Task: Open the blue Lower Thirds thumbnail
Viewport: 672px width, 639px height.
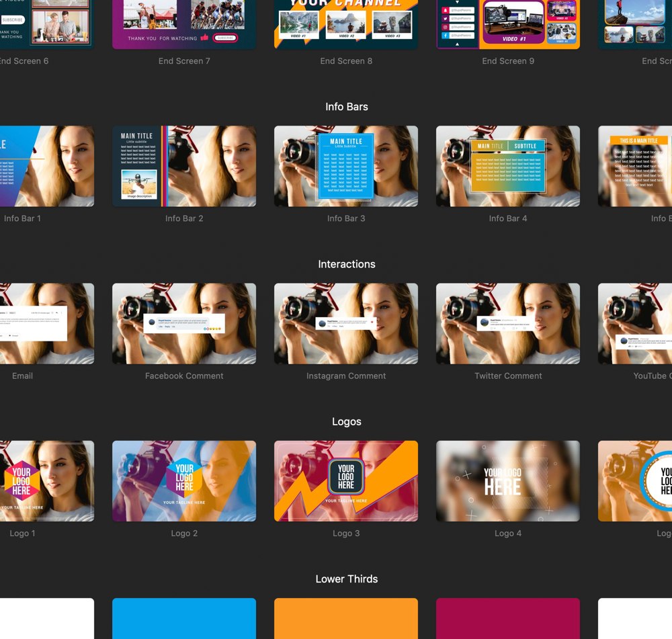Action: 184,618
